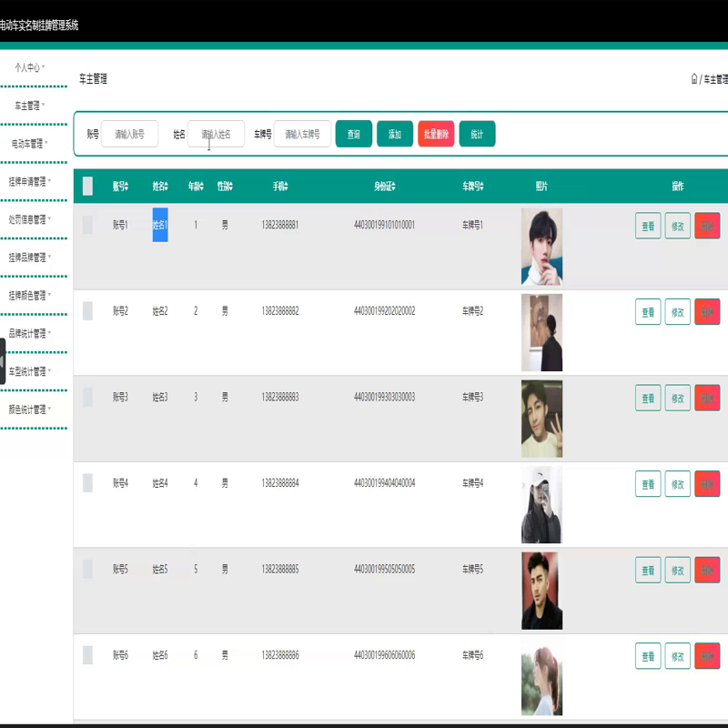Screen dimensions: 728x728
Task: Sort the table by 车牌号 column
Action: 472,187
